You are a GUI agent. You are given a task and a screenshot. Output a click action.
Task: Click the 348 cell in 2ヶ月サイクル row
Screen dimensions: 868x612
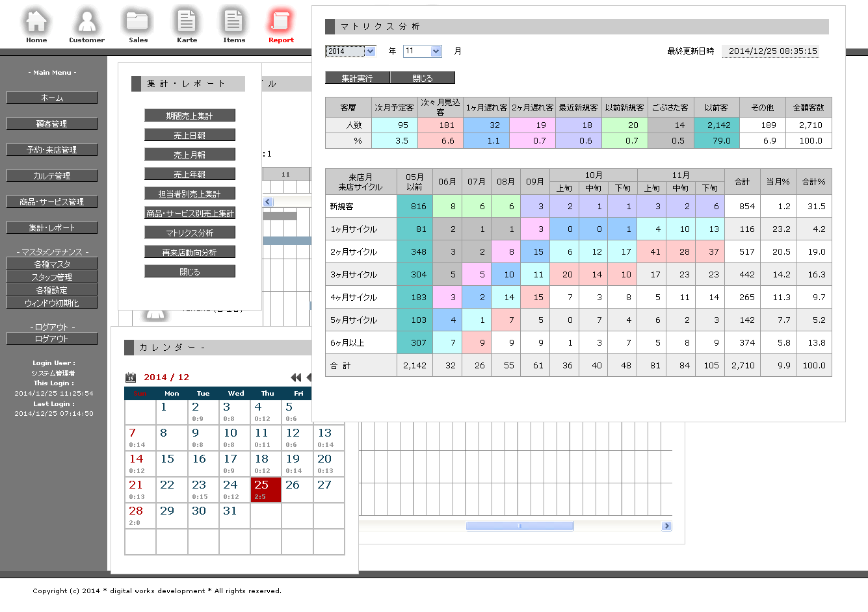pyautogui.click(x=415, y=251)
